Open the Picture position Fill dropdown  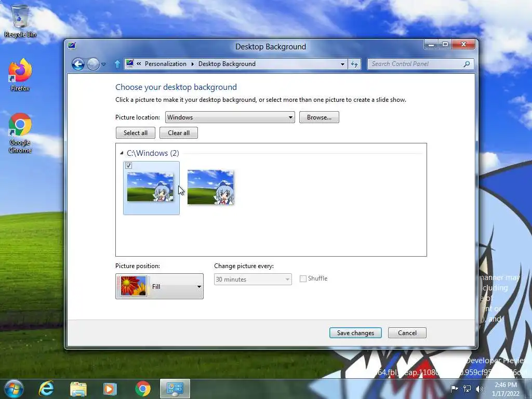tap(159, 286)
